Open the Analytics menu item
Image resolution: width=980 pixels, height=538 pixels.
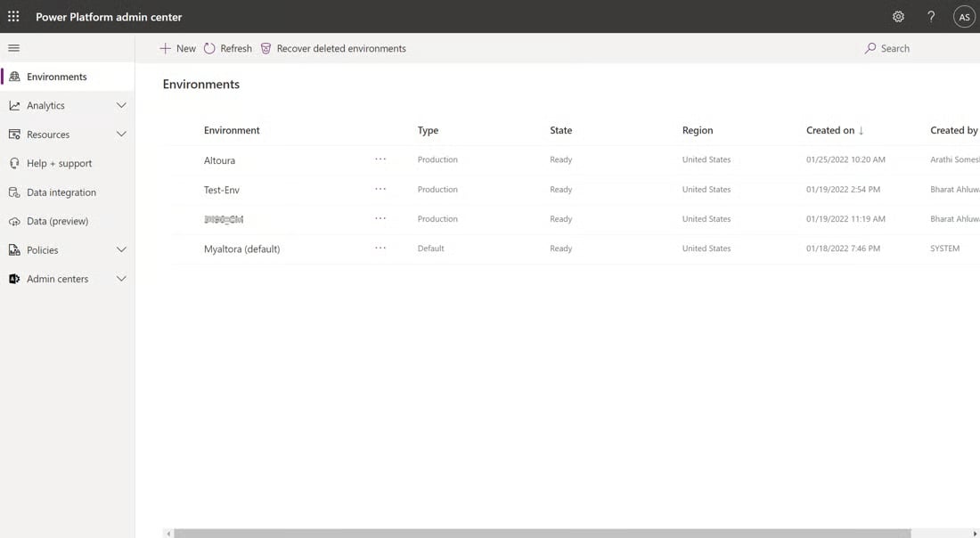point(67,106)
